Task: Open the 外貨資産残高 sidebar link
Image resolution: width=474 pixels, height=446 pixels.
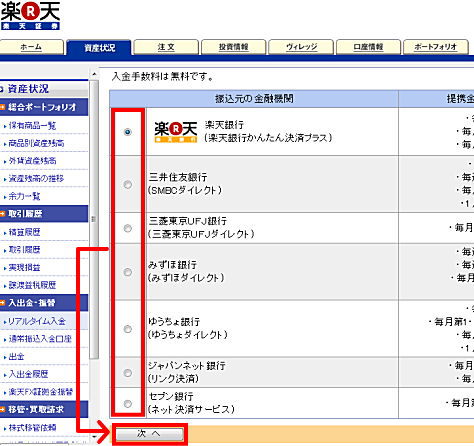Action: (x=32, y=161)
